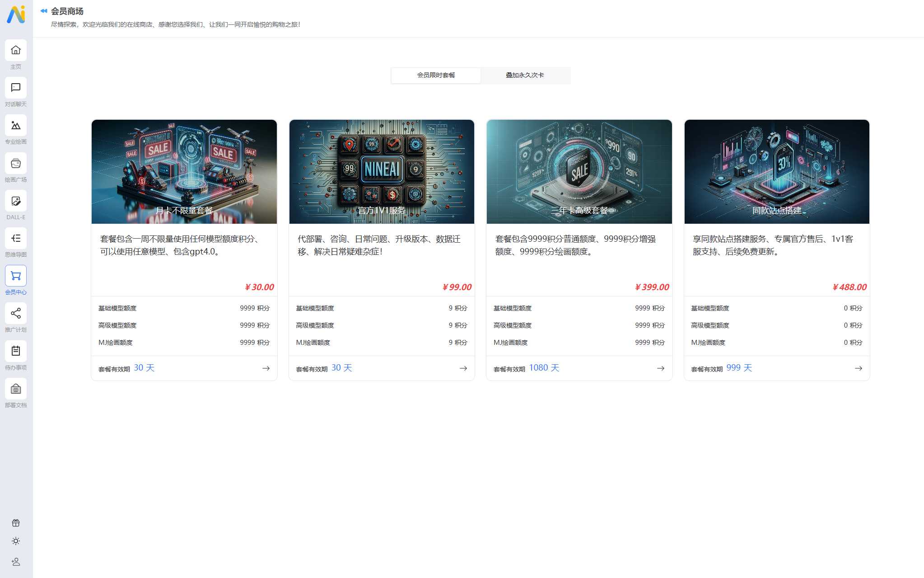Viewport: 924px width, 578px height.
Task: Click 官方1V1服务 purchase button
Action: coord(463,368)
